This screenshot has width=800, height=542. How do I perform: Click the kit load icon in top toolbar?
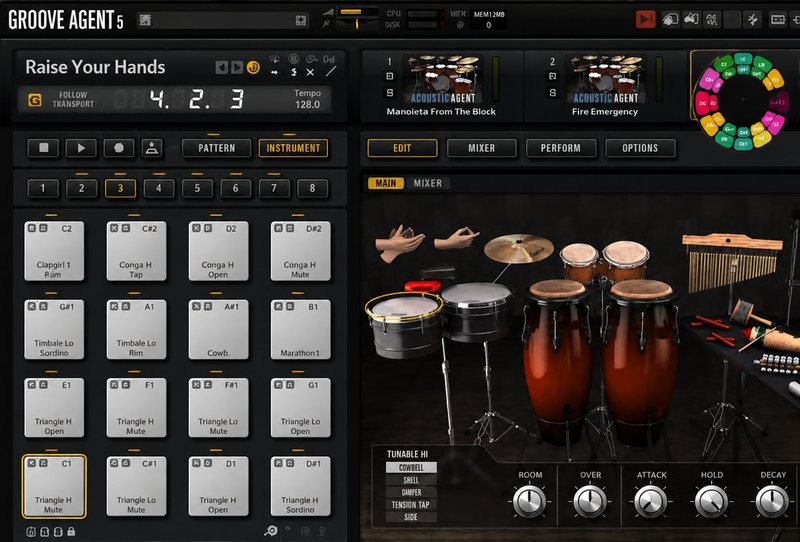(670, 19)
